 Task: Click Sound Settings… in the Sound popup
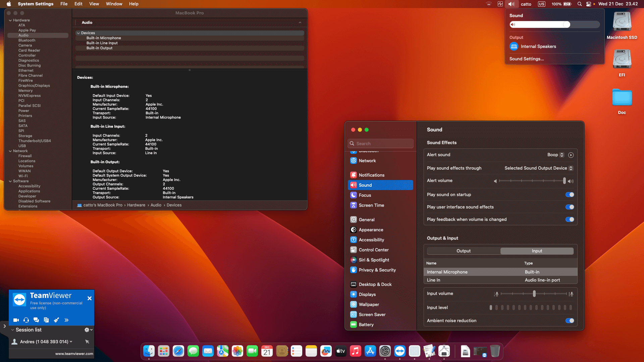[527, 59]
